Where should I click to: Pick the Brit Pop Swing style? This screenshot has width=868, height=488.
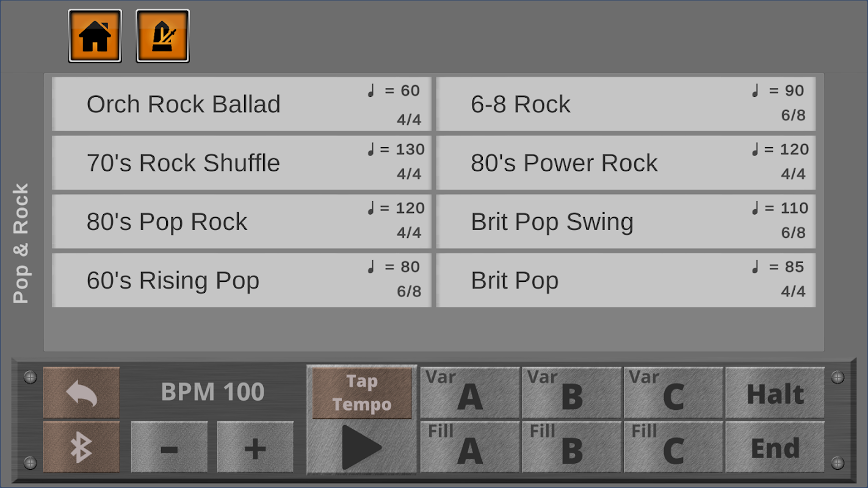pyautogui.click(x=626, y=221)
